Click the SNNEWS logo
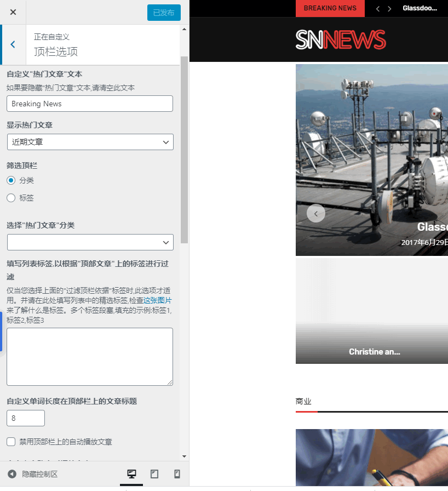This screenshot has height=491, width=448. pyautogui.click(x=341, y=40)
